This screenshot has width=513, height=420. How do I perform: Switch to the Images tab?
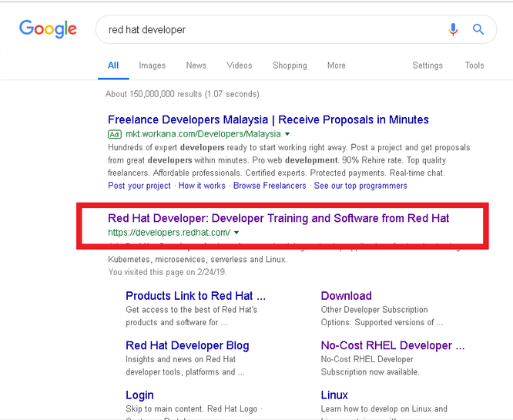[x=153, y=66]
